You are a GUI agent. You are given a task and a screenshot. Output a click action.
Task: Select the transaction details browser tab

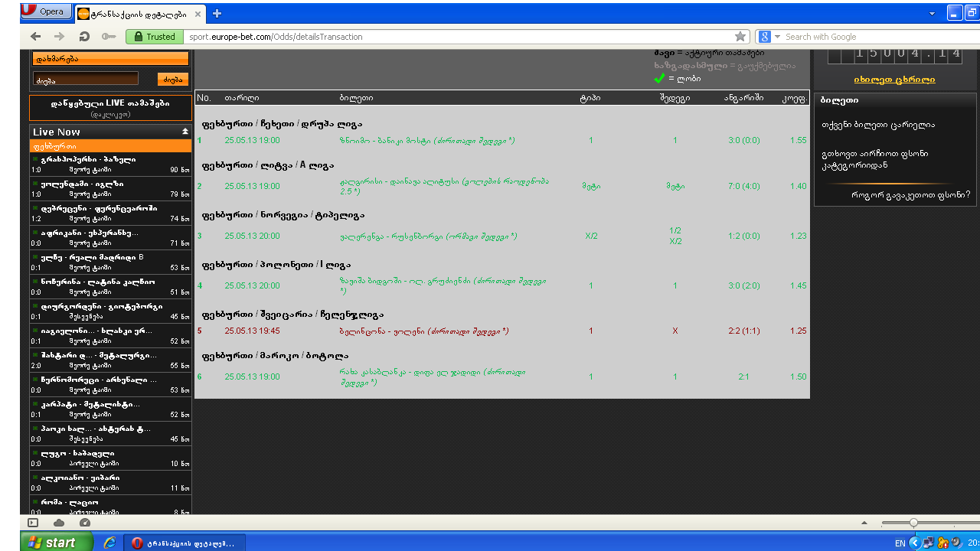point(141,13)
